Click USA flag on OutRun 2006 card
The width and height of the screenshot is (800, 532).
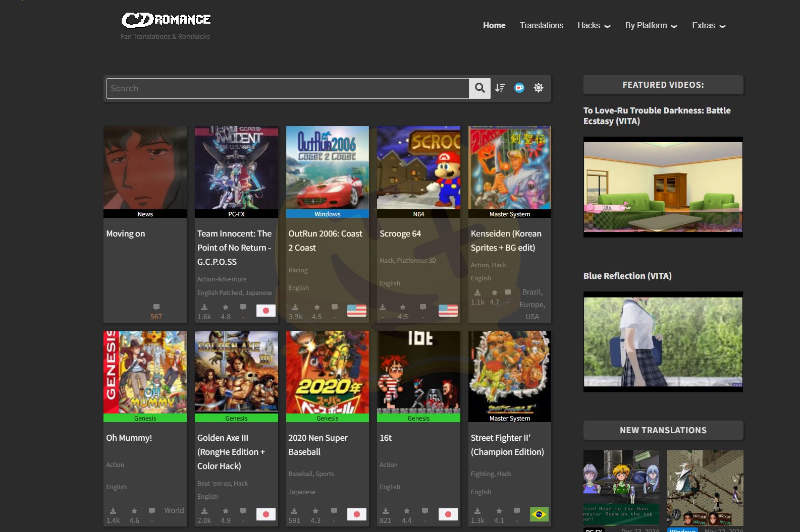[357, 311]
